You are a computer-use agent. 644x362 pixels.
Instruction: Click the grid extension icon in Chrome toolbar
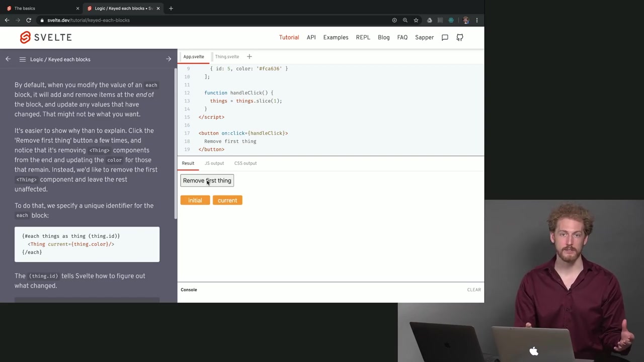(x=440, y=20)
